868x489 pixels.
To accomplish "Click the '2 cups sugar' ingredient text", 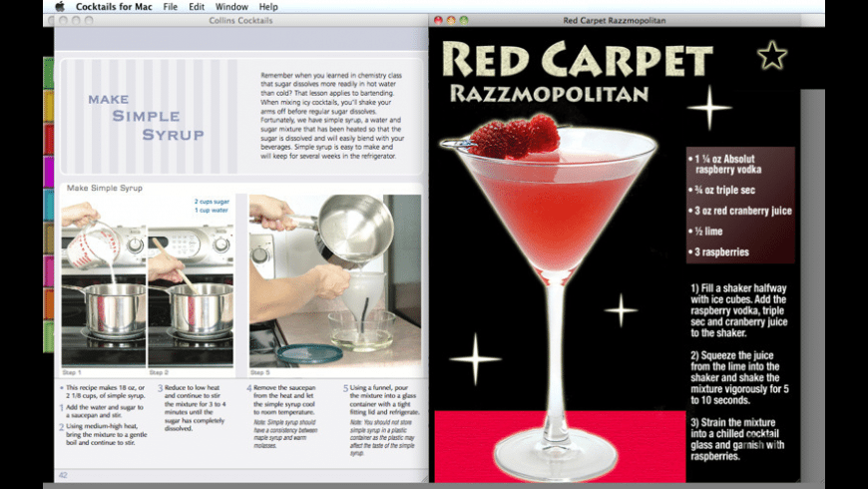I will pyautogui.click(x=212, y=202).
